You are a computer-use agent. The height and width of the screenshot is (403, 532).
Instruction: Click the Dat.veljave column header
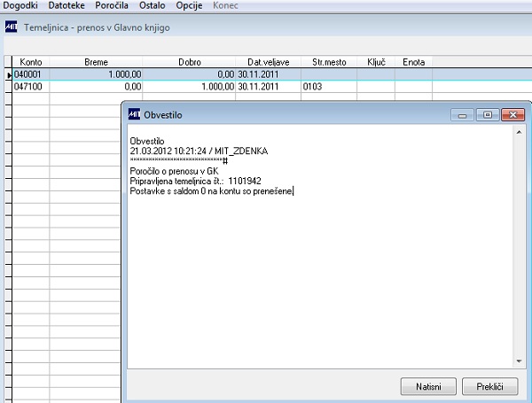point(268,62)
